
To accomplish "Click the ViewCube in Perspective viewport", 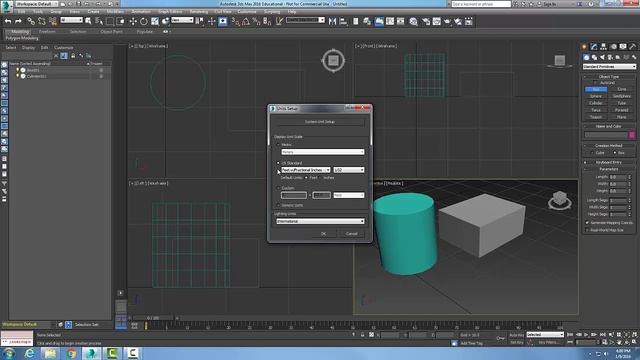I will [560, 200].
